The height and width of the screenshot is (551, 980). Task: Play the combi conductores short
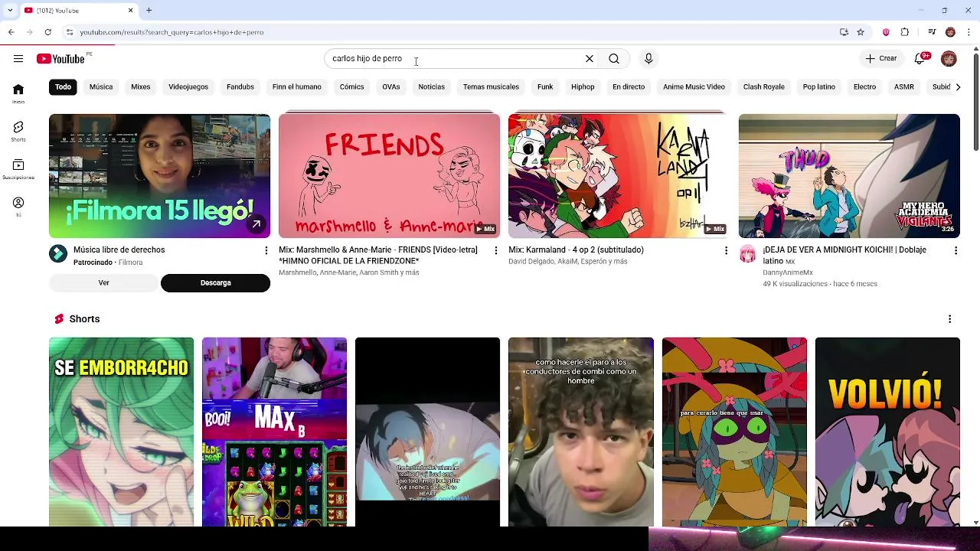pos(581,432)
